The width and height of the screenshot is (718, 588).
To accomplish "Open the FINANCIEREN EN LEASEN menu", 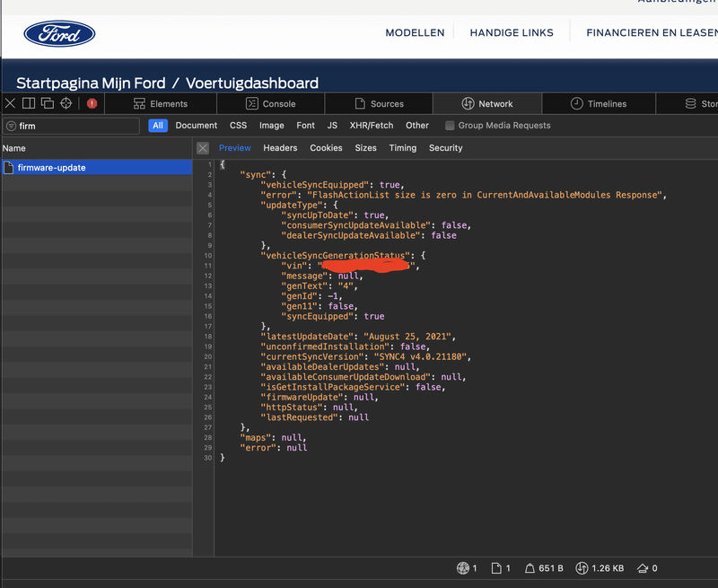I will pos(651,32).
